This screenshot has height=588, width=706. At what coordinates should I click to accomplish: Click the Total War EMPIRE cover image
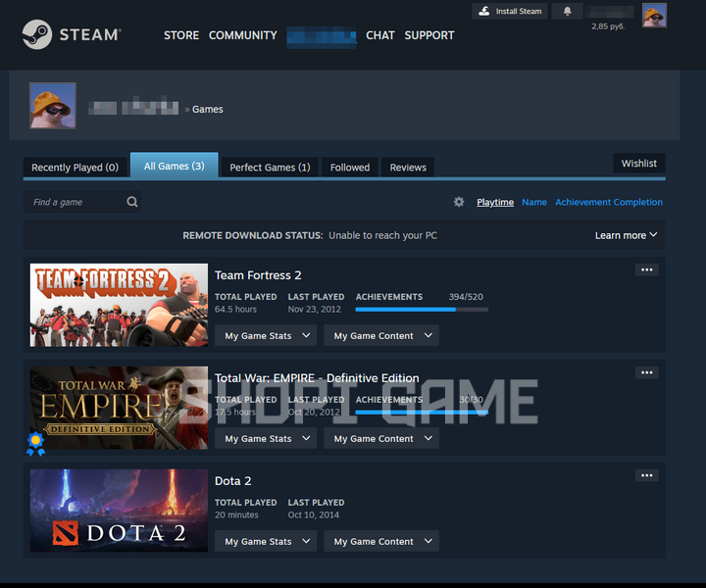click(119, 408)
